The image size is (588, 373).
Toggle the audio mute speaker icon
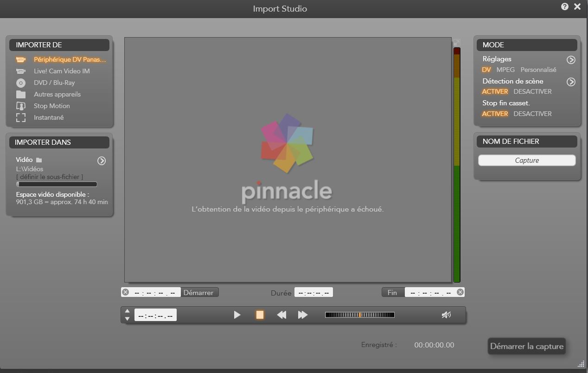446,315
